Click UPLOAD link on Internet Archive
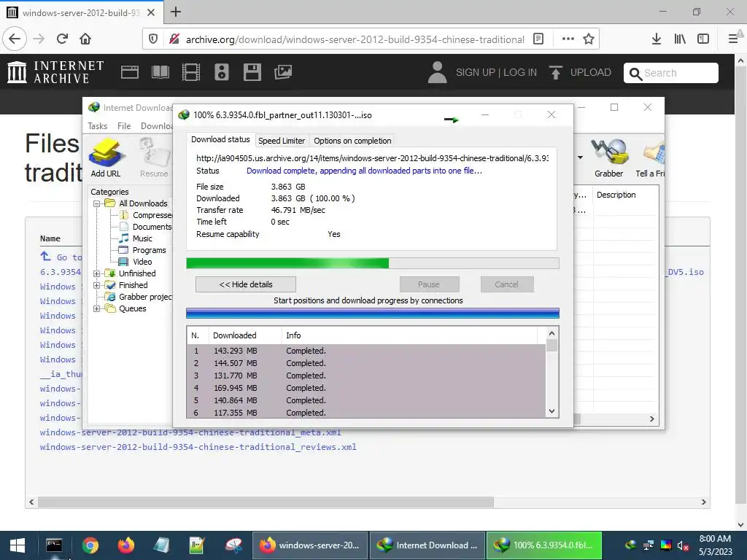The height and width of the screenshot is (560, 747). click(581, 72)
